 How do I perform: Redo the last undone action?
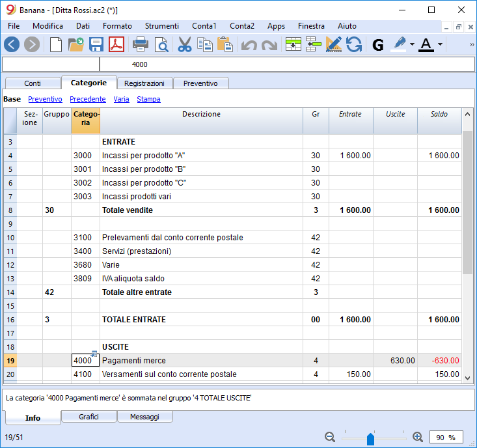pos(269,45)
